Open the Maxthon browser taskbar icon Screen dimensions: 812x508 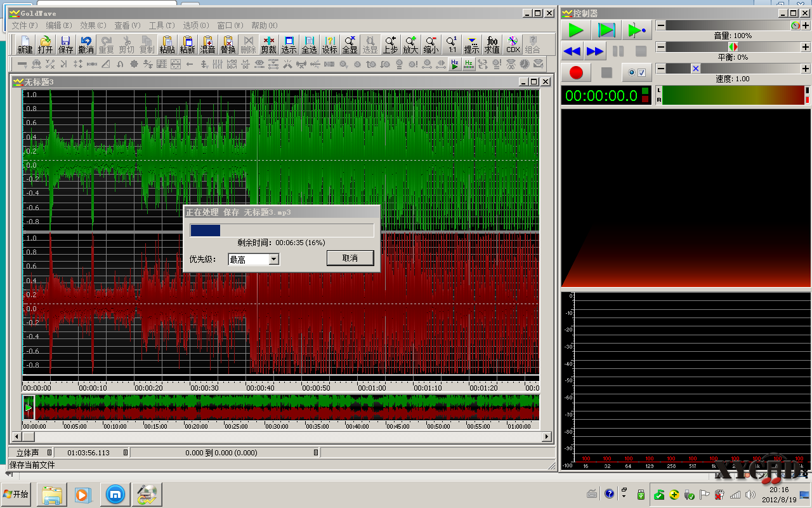(115, 494)
